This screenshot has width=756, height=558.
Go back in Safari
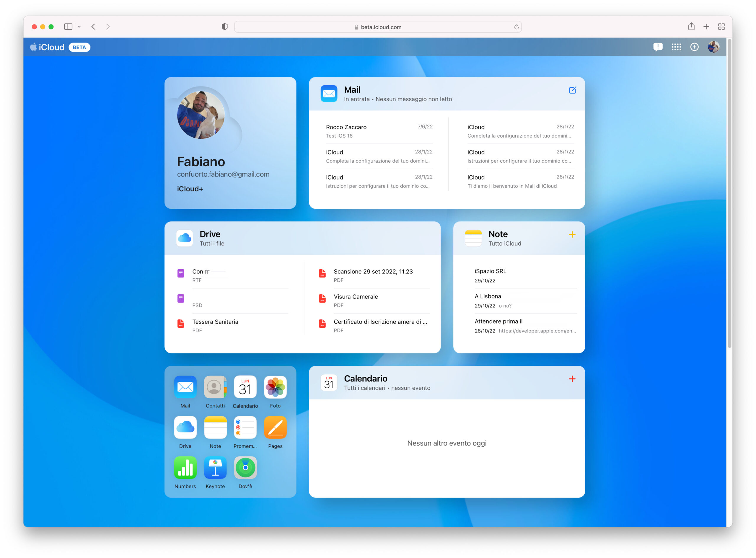click(x=93, y=27)
